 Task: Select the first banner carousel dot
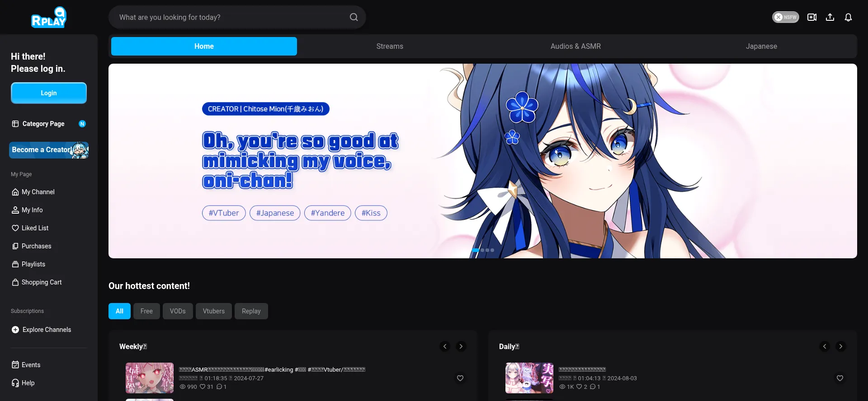[x=476, y=250]
